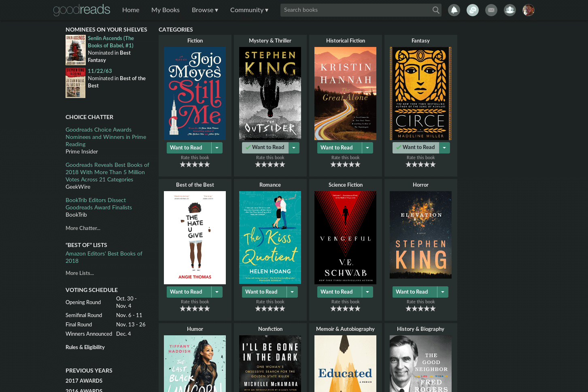Open shelf dropdown for Circe
This screenshot has width=588, height=392.
[444, 148]
